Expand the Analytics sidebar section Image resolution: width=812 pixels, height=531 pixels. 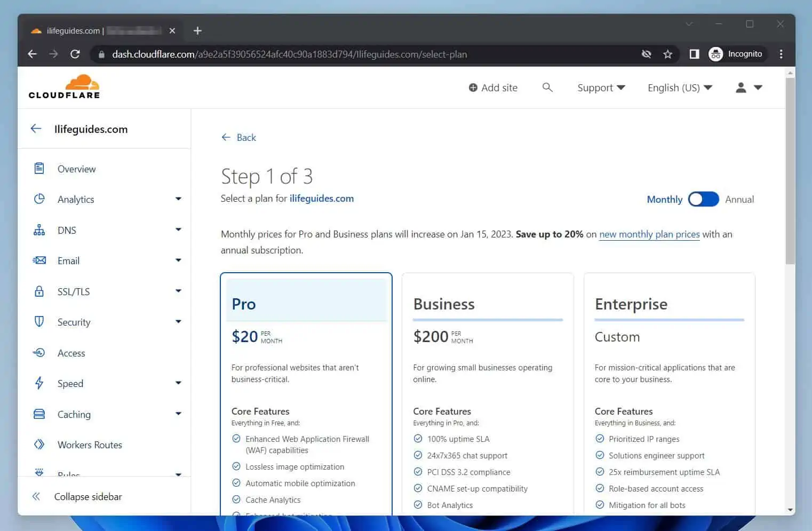[178, 199]
